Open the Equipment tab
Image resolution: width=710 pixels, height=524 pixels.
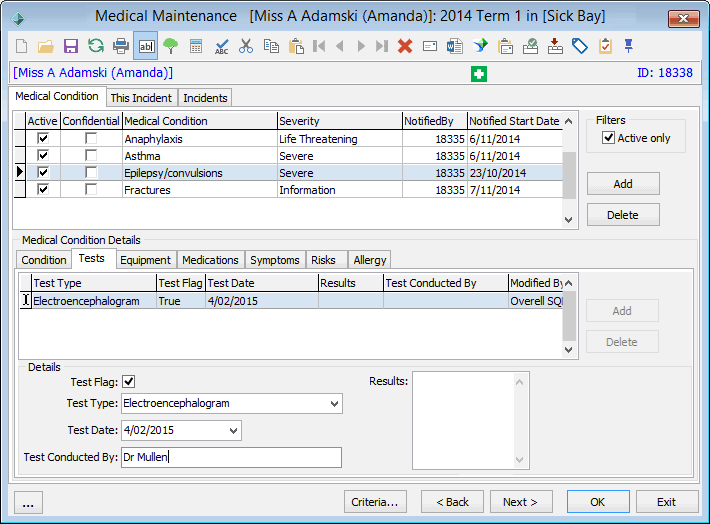tap(145, 260)
